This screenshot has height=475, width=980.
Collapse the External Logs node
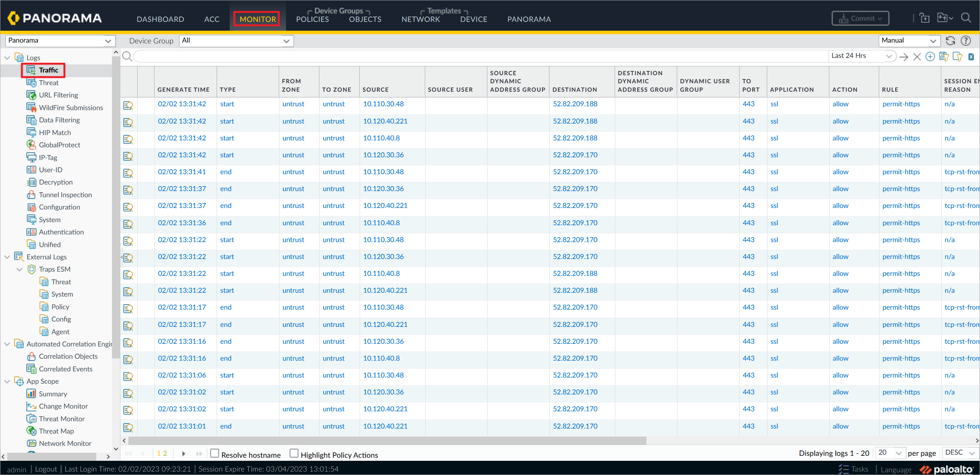click(7, 257)
